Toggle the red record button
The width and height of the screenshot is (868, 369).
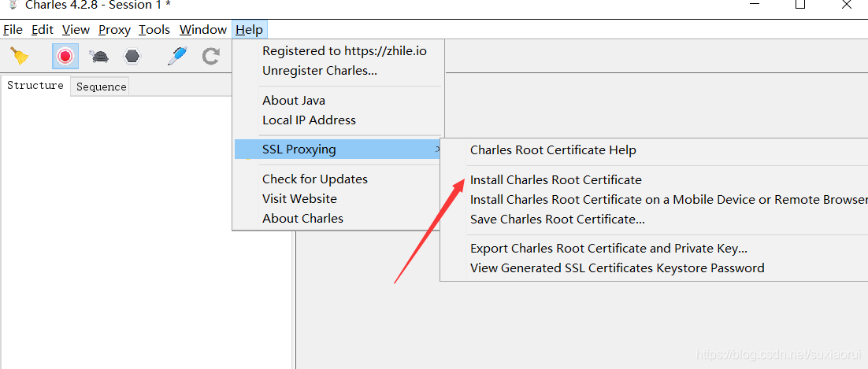(x=65, y=56)
